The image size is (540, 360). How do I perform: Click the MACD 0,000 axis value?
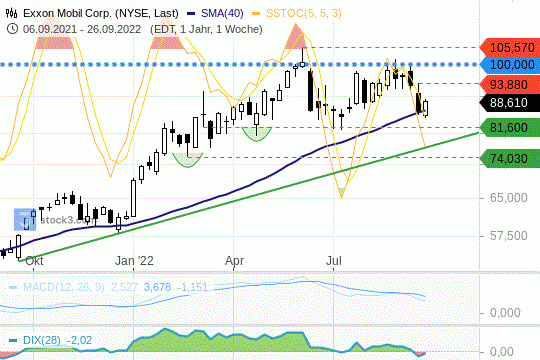coord(505,313)
